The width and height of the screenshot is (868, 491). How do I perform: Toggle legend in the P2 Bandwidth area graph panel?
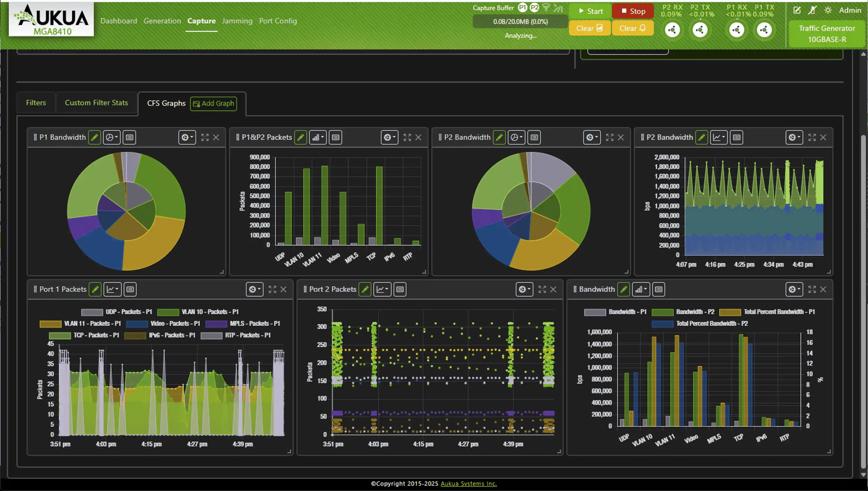(737, 137)
